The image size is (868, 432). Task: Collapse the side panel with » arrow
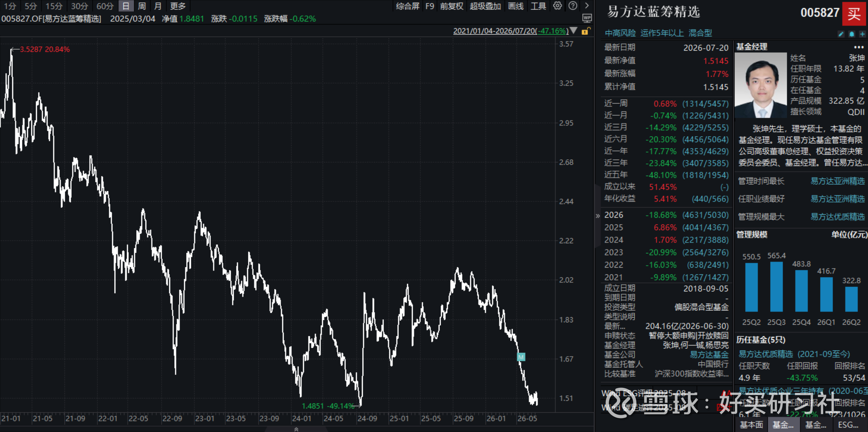[x=598, y=216]
